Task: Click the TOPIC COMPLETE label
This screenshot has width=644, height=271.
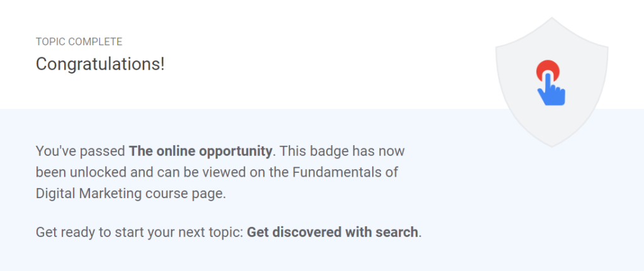Action: [x=79, y=42]
